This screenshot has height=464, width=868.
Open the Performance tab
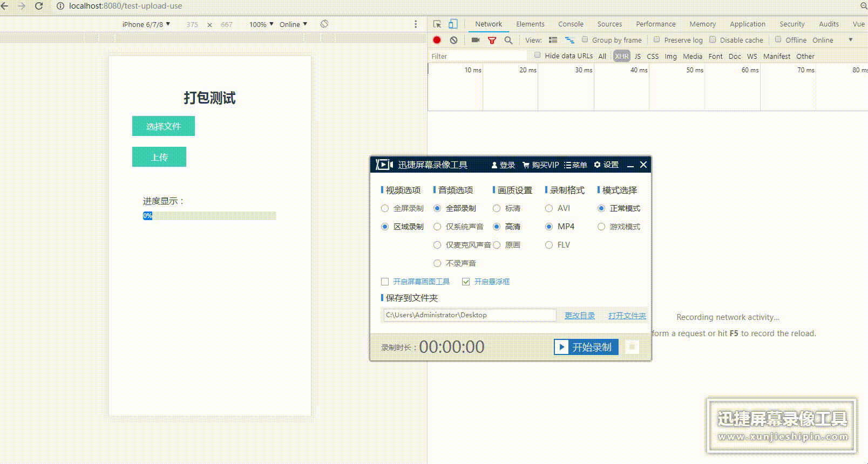tap(655, 24)
